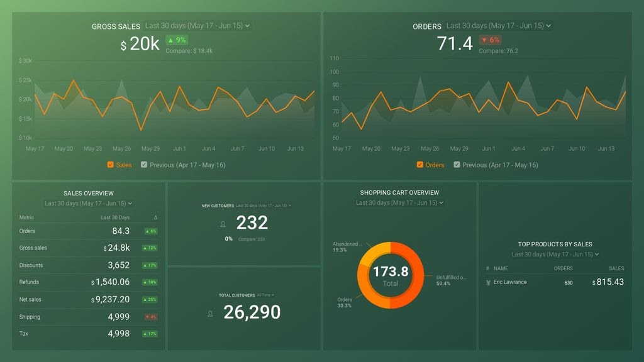
Task: Click the Metric column header in Sales Overview
Action: pyautogui.click(x=26, y=217)
